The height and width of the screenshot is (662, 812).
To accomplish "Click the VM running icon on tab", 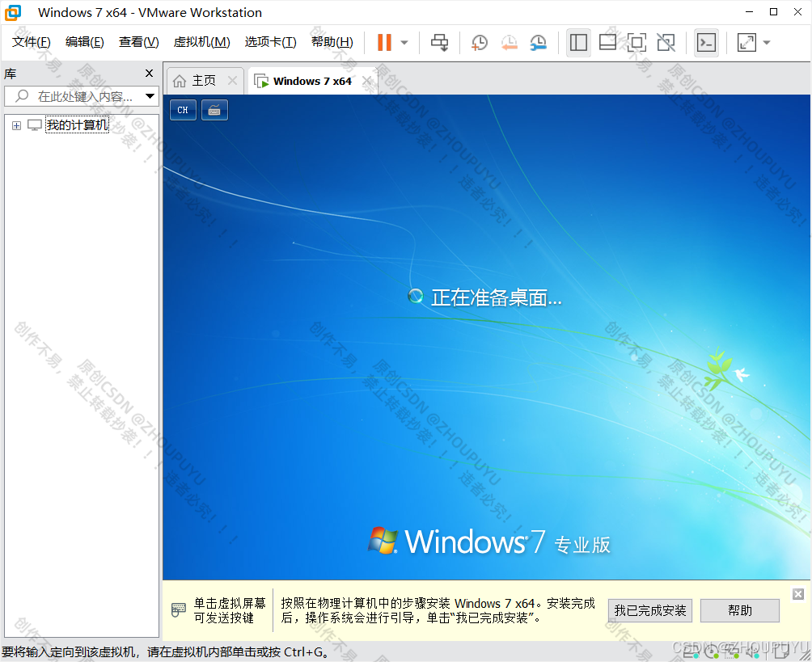I will 261,82.
